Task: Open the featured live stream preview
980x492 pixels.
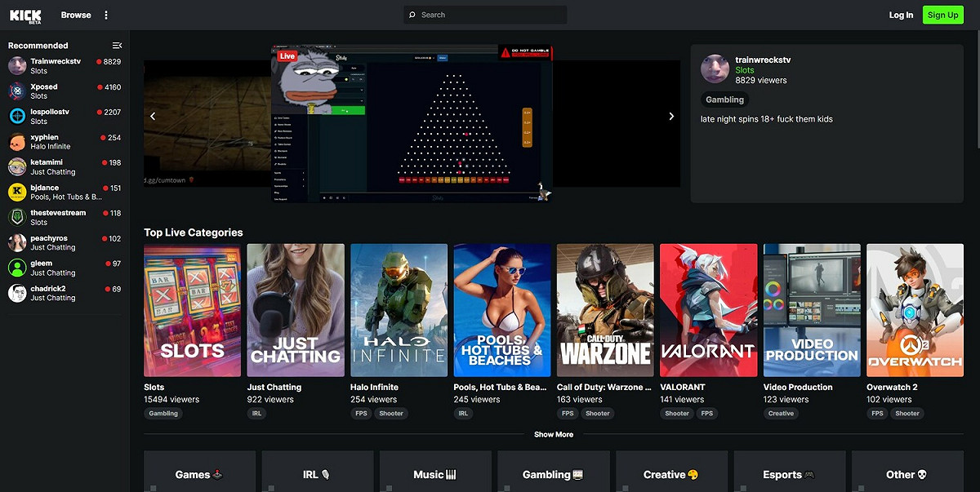Action: pos(412,123)
